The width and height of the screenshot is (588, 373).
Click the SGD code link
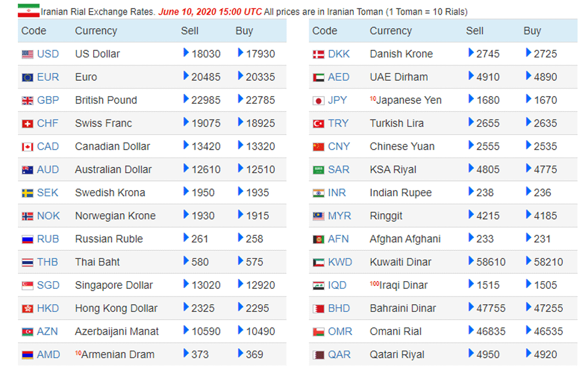click(48, 285)
